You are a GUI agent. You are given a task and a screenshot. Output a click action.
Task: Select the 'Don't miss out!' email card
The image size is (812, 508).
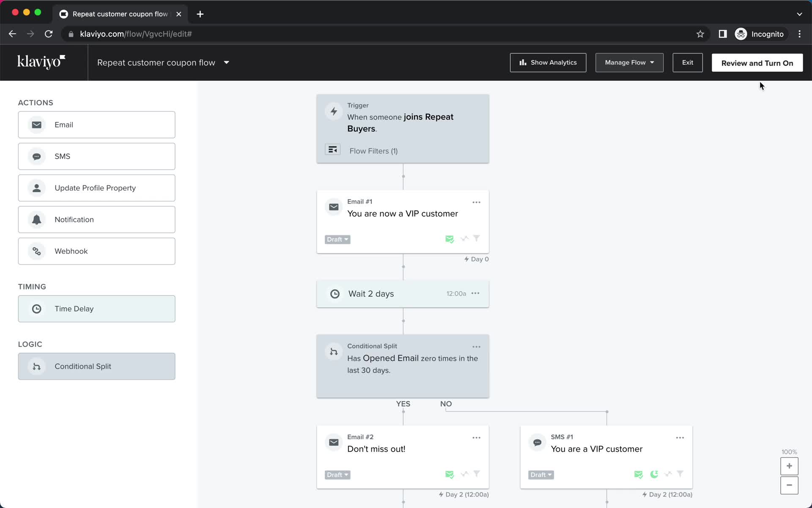pyautogui.click(x=403, y=457)
